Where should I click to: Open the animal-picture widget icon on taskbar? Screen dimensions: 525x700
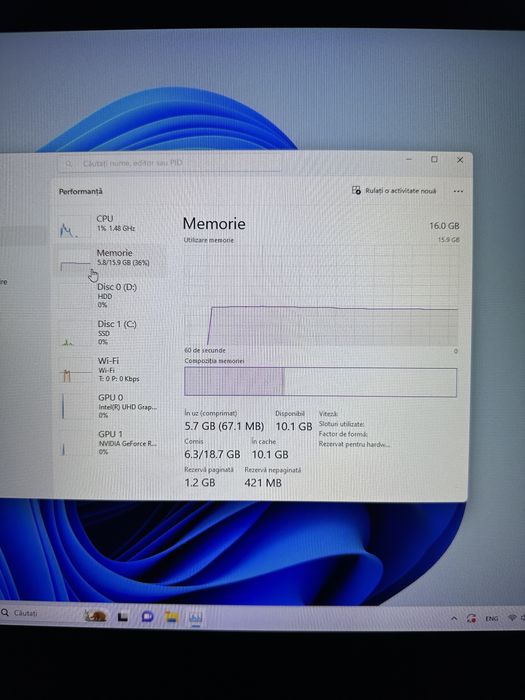(x=96, y=616)
